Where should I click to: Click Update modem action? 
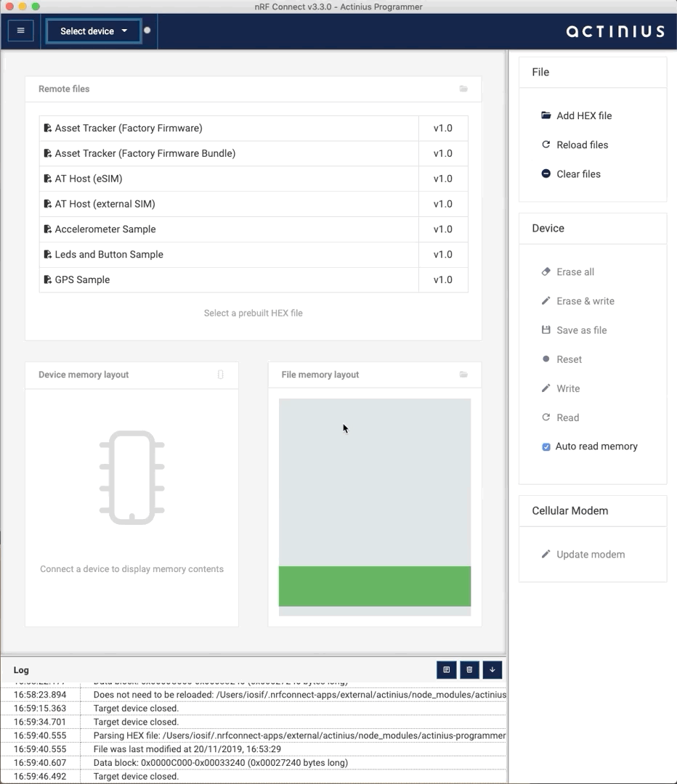[583, 555]
